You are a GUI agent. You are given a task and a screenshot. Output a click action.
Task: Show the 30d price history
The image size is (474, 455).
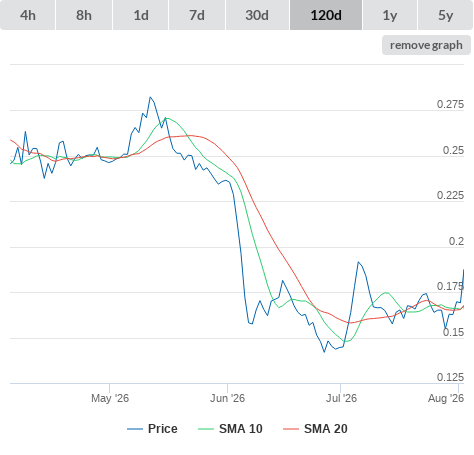[x=257, y=15]
